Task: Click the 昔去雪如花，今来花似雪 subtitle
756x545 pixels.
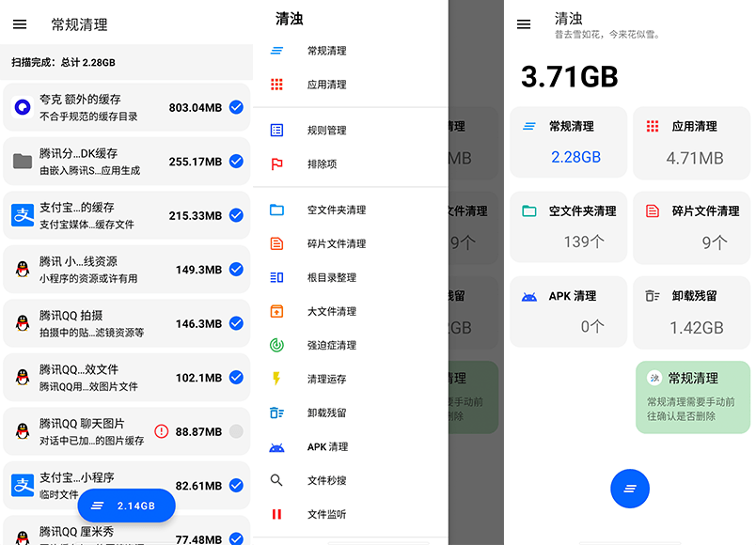Action: tap(607, 34)
